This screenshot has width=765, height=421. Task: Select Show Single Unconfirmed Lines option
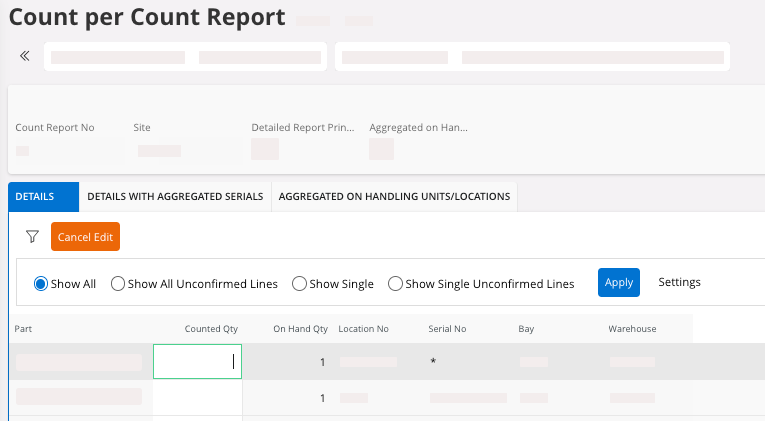tap(395, 284)
